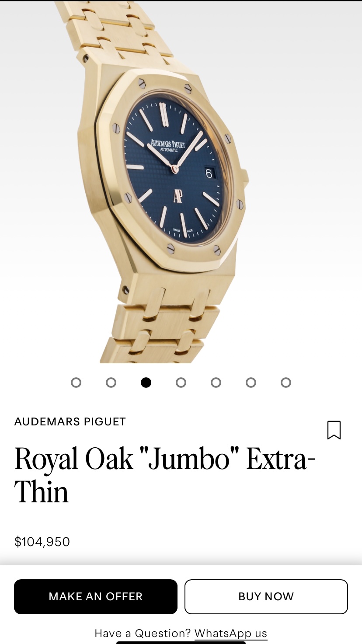Tap the BUY NOW button
This screenshot has width=362, height=644.
(266, 597)
